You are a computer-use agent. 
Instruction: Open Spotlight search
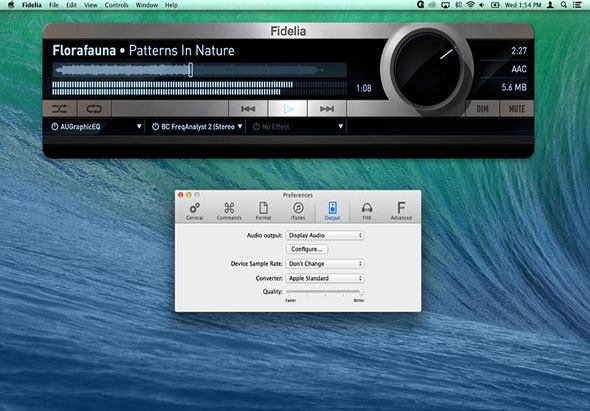coord(564,5)
